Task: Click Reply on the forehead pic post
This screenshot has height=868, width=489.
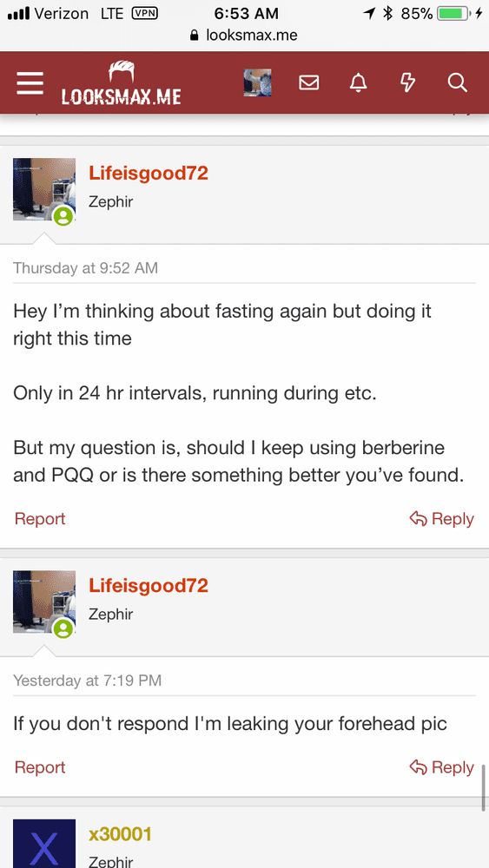Action: [441, 767]
